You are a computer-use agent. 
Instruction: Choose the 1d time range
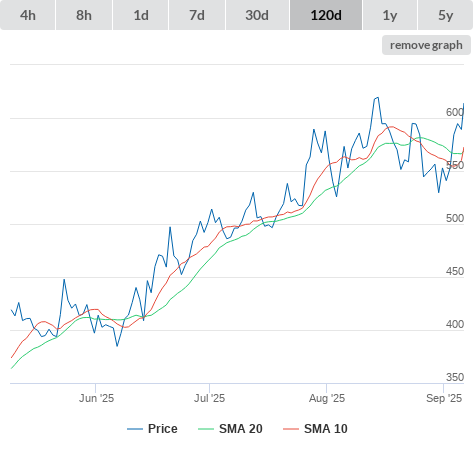141,15
